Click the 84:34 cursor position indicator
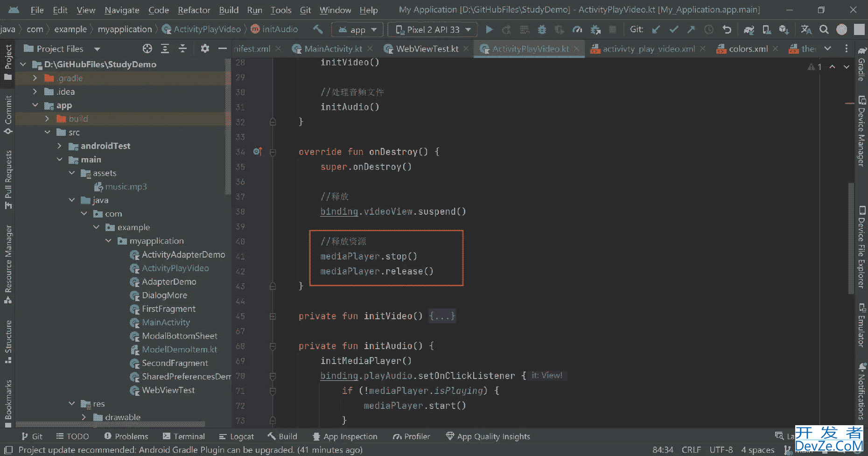This screenshot has width=868, height=456. click(663, 450)
